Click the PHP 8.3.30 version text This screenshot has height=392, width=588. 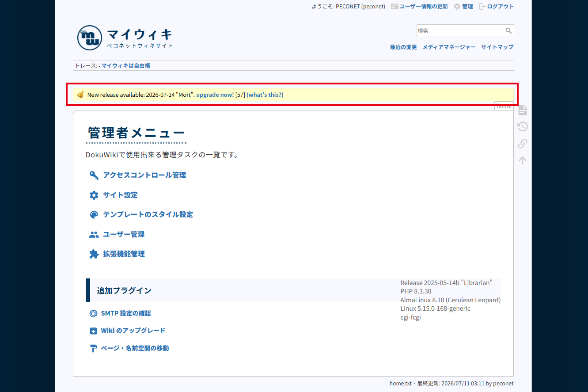click(416, 291)
